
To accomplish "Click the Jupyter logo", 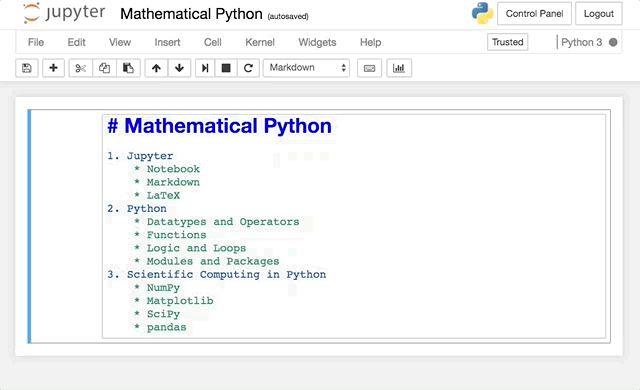I will pyautogui.click(x=64, y=13).
